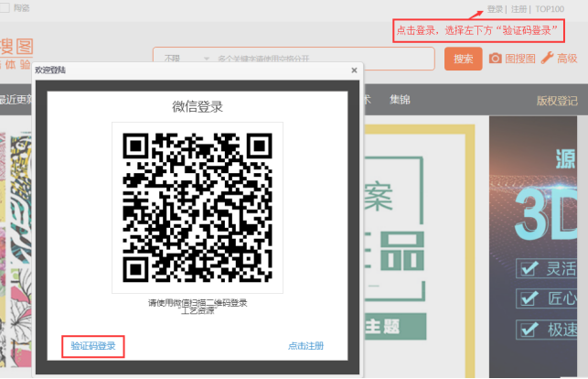Click the wrench icon for 高级 search
Viewport: 588px width, 379px height.
coord(547,58)
